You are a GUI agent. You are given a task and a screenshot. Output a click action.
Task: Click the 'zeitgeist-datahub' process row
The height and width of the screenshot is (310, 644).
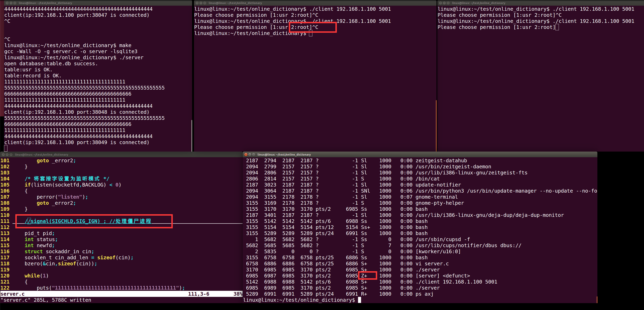356,160
